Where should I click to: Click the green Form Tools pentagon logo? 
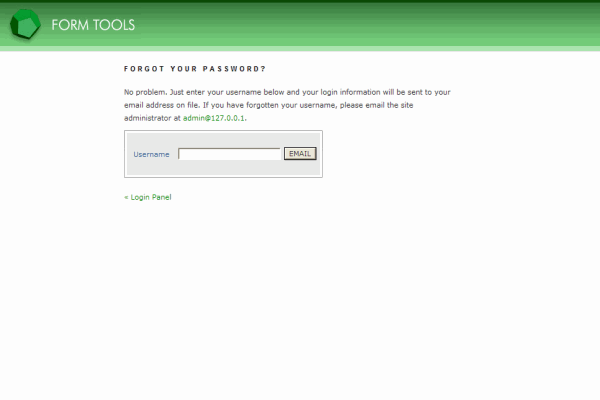click(25, 24)
